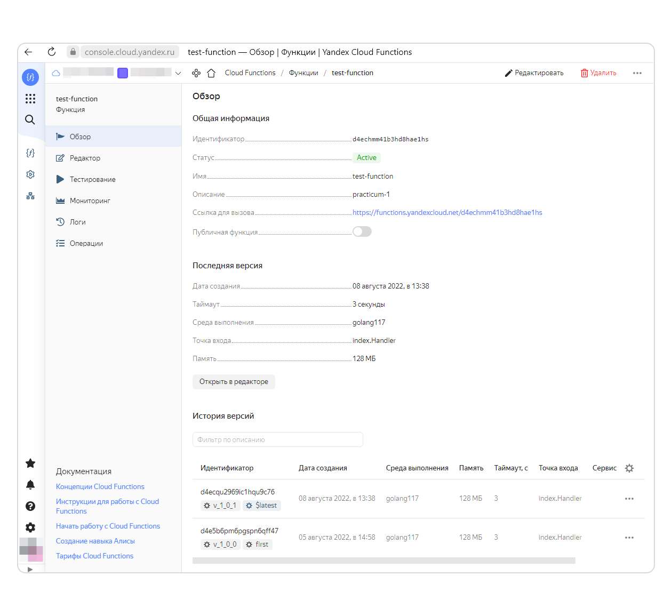Screen dimensions: 672x616
Task: Expand the left rail with the triangle arrow
Action: click(x=30, y=569)
